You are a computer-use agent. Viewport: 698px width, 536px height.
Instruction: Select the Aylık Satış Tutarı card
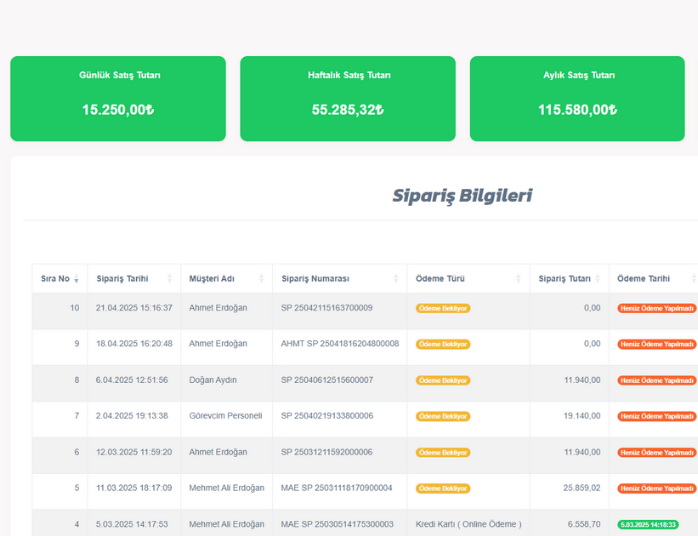click(577, 98)
